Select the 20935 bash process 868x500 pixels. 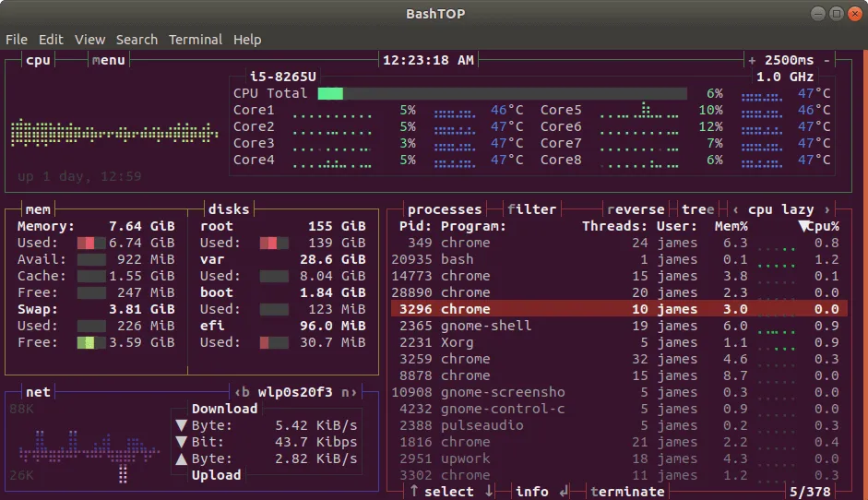619,259
